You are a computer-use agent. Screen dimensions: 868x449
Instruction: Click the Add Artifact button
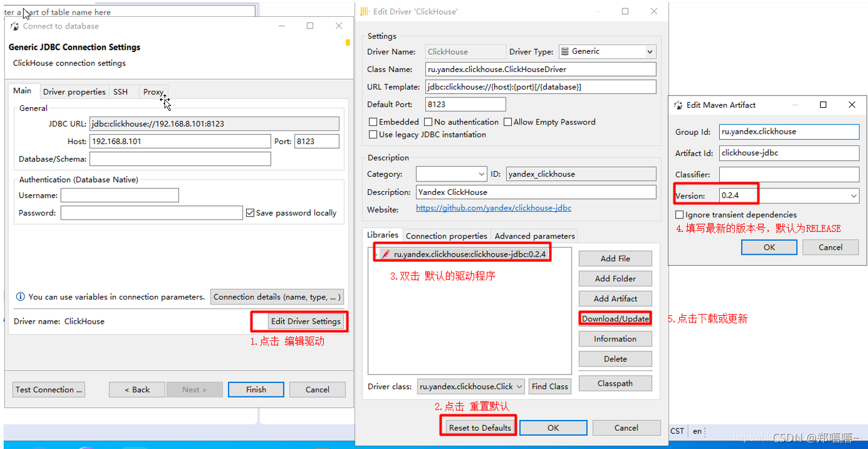tap(615, 299)
